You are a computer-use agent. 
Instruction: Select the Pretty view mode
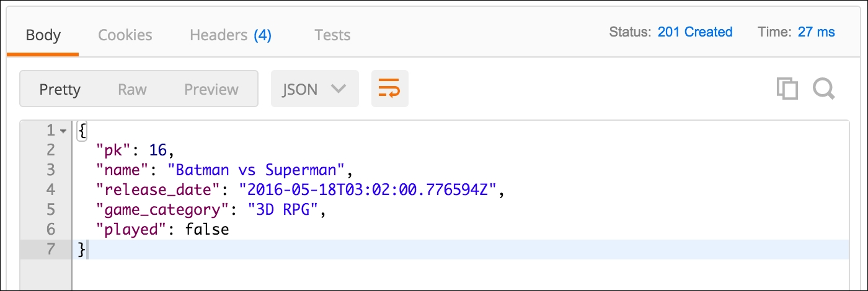point(60,89)
